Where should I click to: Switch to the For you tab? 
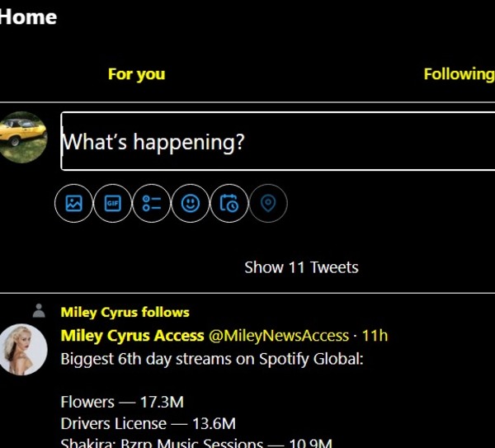click(x=136, y=74)
